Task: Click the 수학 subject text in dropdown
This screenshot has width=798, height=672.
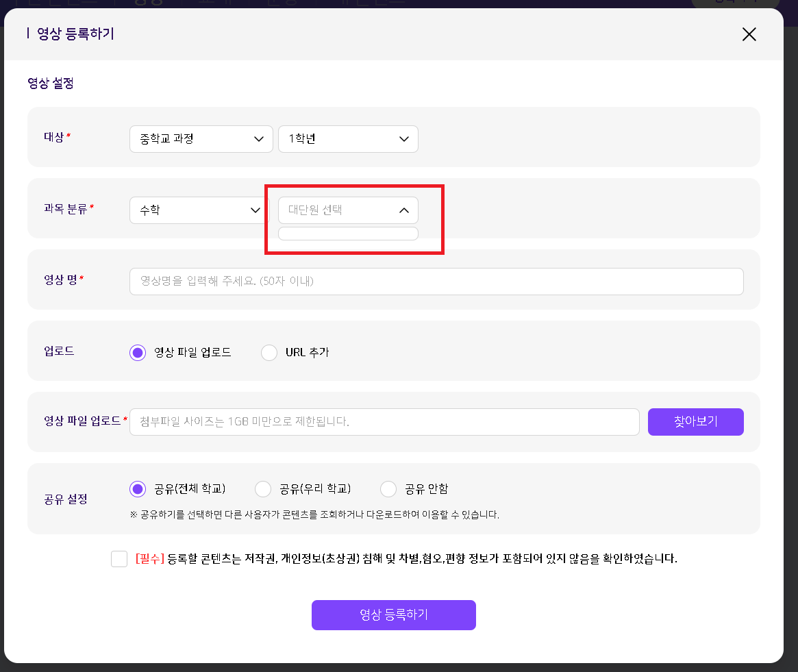Action: click(x=150, y=210)
